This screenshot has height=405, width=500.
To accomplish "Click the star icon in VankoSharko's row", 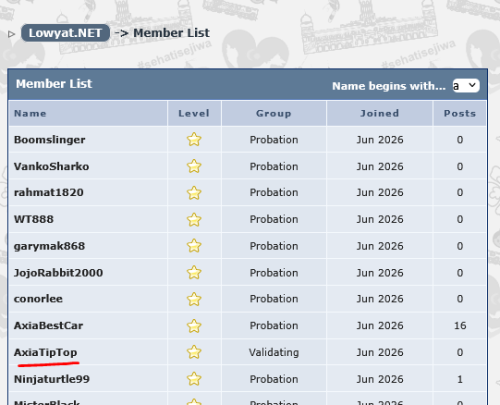I will point(194,166).
